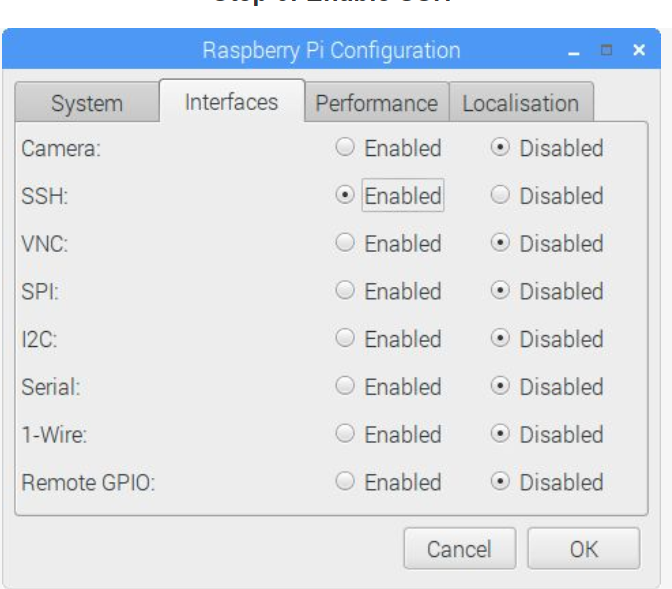Enable the VNC interface
The width and height of the screenshot is (672, 589).
[346, 244]
